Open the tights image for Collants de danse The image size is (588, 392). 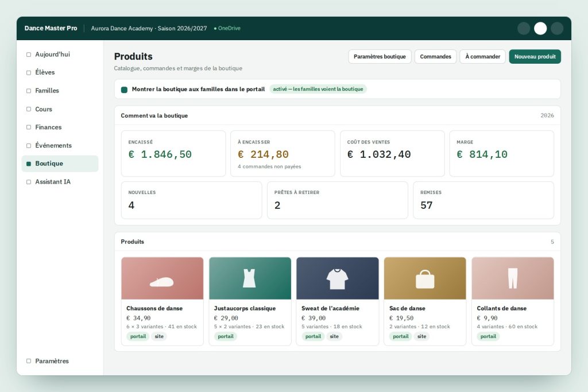pos(513,278)
